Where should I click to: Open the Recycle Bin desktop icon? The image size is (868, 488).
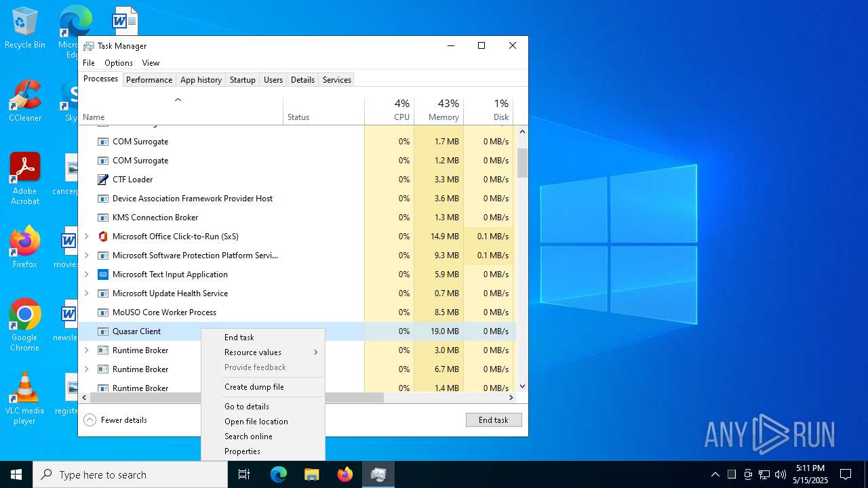(25, 28)
